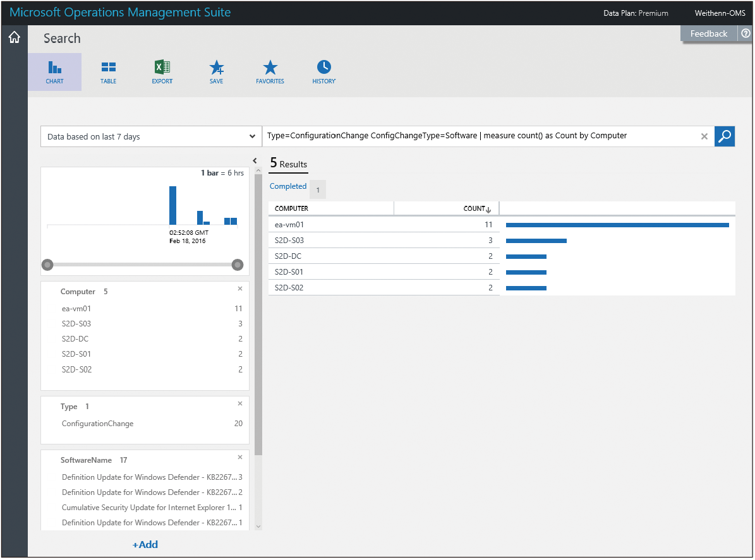Select ConfigurationChange in Type facet

tap(152, 424)
